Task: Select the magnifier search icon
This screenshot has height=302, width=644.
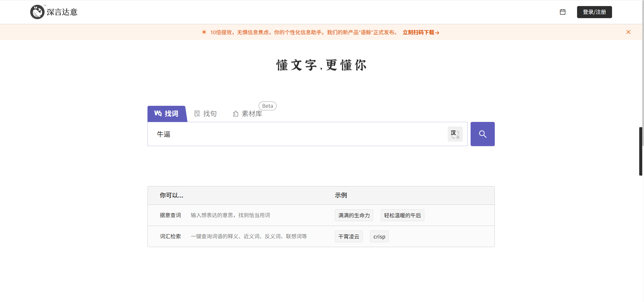Action: [482, 134]
